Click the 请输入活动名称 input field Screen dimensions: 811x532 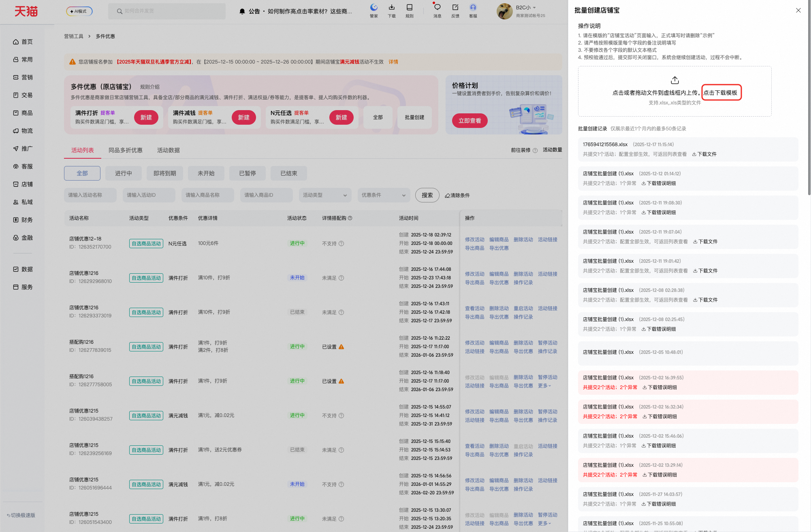pos(90,195)
